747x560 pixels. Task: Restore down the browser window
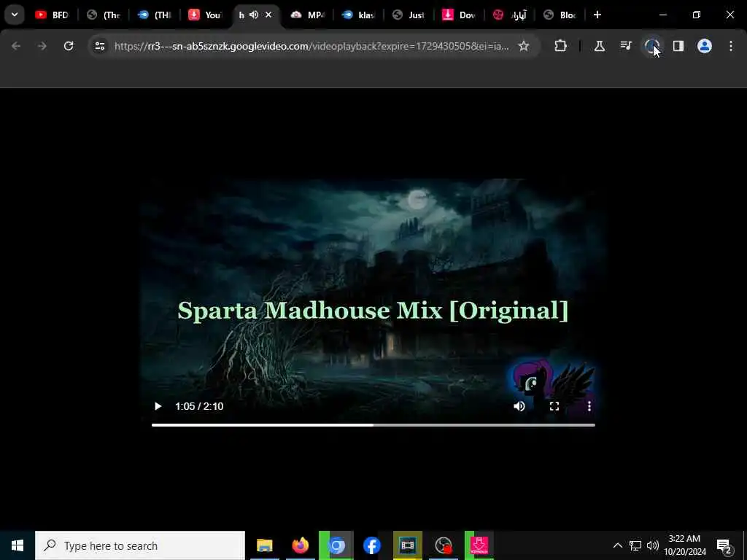click(x=697, y=15)
